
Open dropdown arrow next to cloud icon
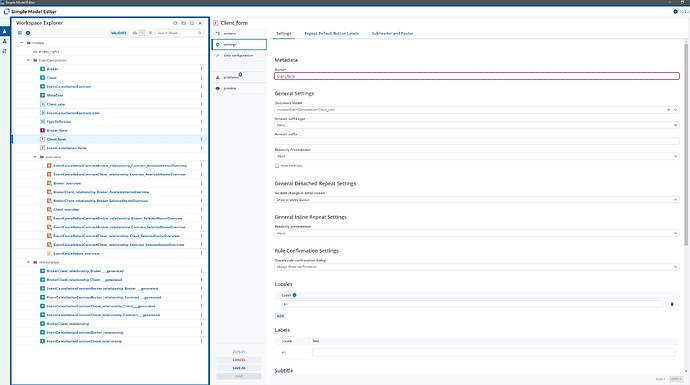(x=142, y=33)
